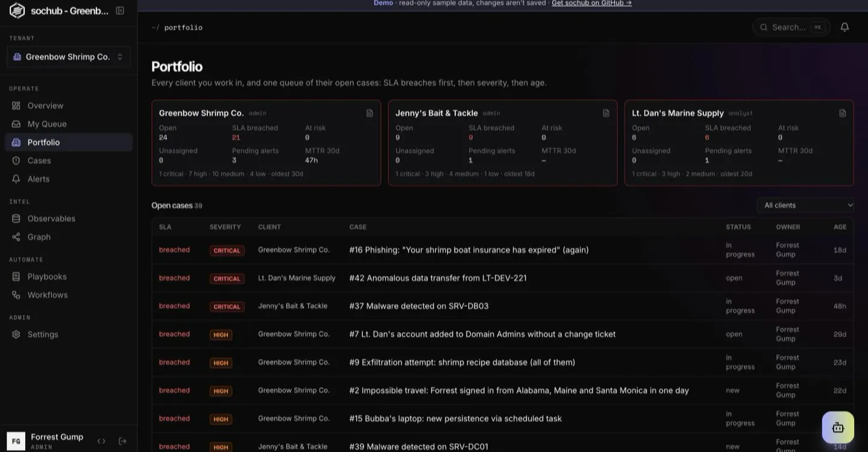Follow the Get sochub on GitHub link
Viewport: 868px width, 452px height.
(x=591, y=3)
